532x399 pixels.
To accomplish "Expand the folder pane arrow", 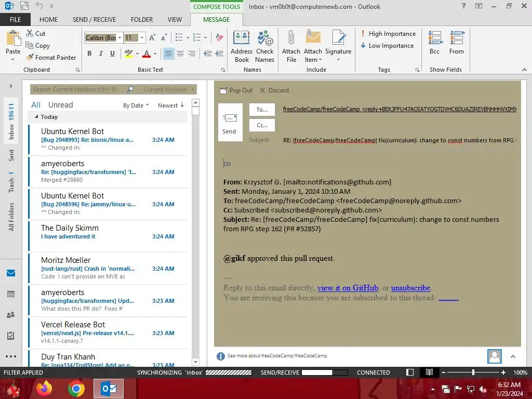I will click(11, 86).
